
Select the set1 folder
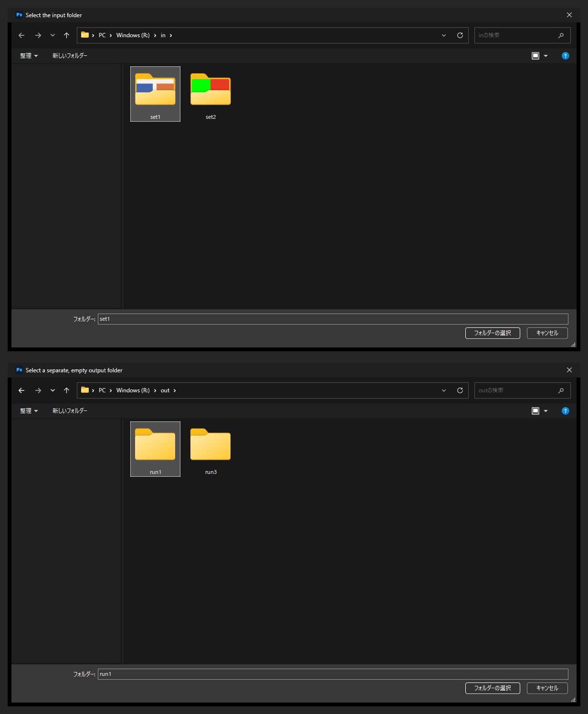[x=155, y=94]
